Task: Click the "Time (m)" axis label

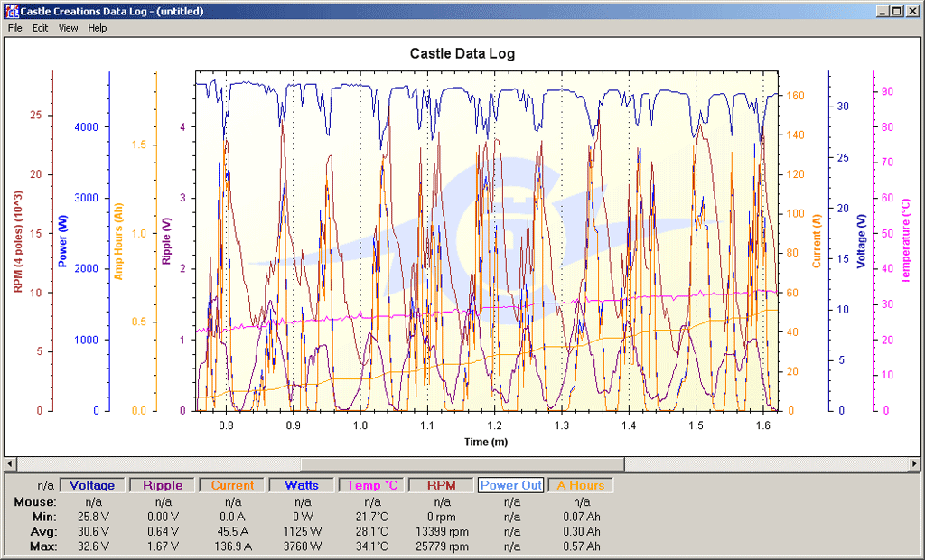Action: pyautogui.click(x=485, y=442)
